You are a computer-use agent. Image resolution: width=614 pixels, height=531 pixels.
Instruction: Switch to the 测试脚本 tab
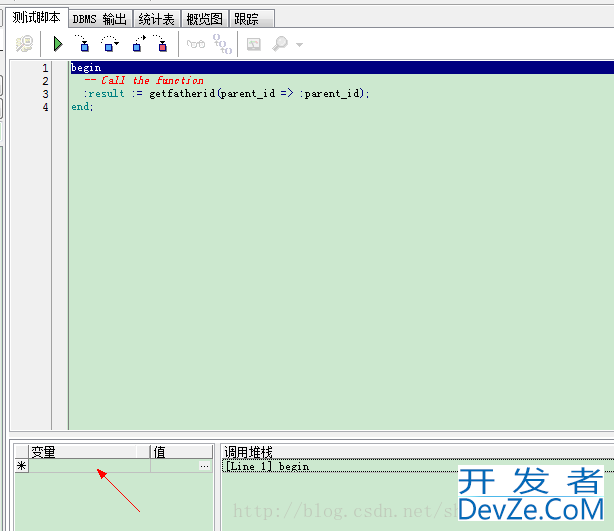(x=37, y=18)
